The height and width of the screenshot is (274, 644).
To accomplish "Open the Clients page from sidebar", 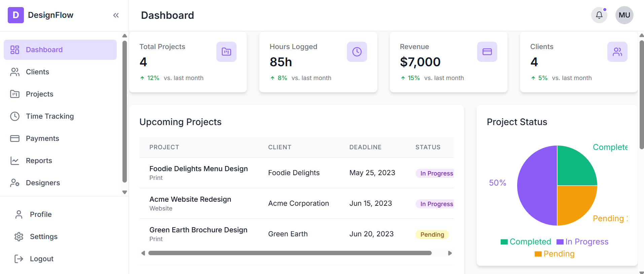I will point(60,72).
